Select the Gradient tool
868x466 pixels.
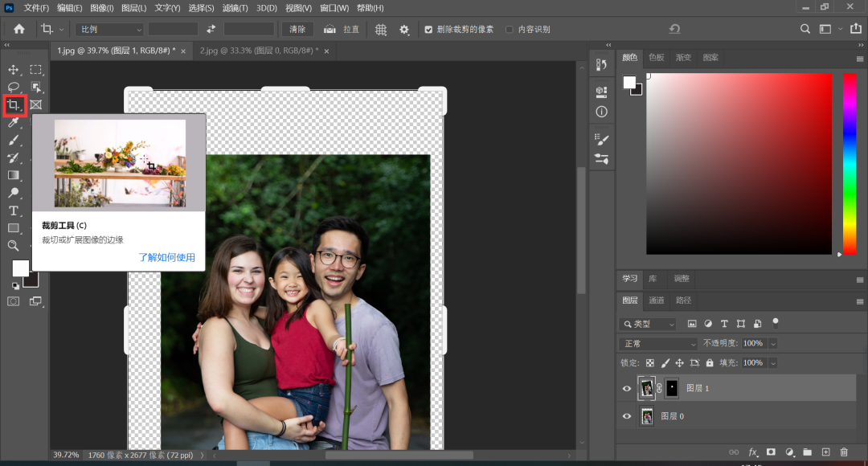14,175
